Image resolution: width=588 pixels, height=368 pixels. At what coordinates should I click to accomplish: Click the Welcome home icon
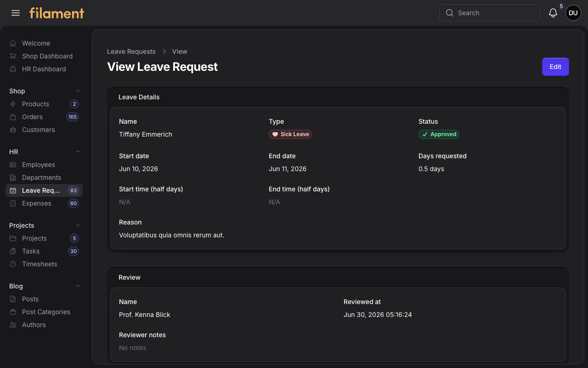point(13,43)
